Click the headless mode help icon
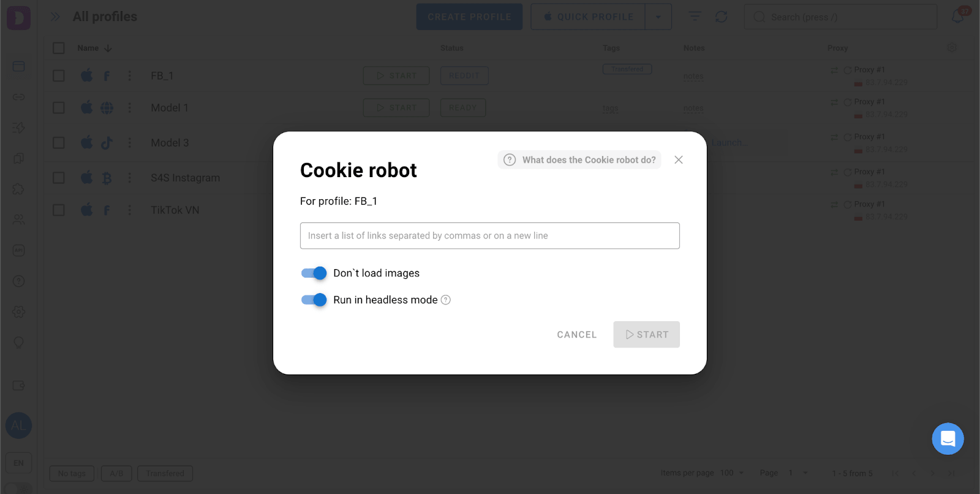980x494 pixels. pyautogui.click(x=446, y=300)
